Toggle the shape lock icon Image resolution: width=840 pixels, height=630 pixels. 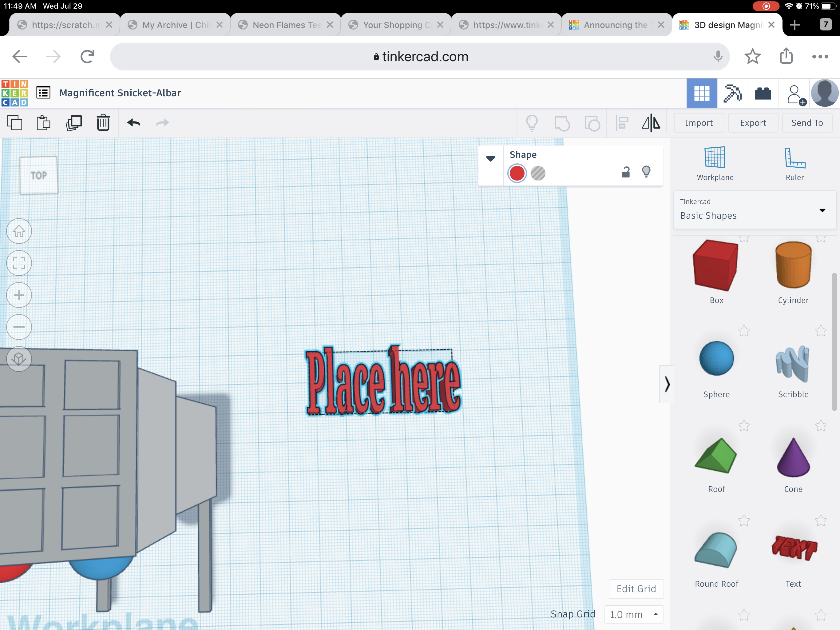tap(625, 173)
